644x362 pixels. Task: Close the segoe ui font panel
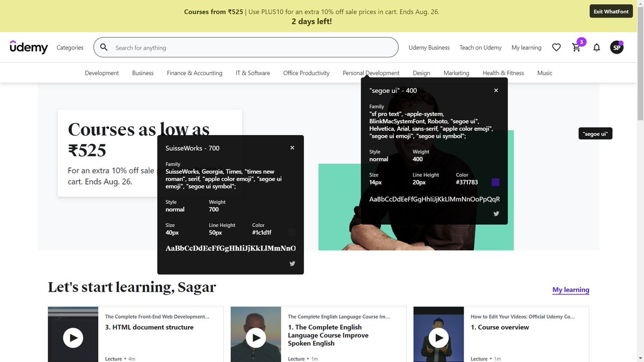pos(496,90)
